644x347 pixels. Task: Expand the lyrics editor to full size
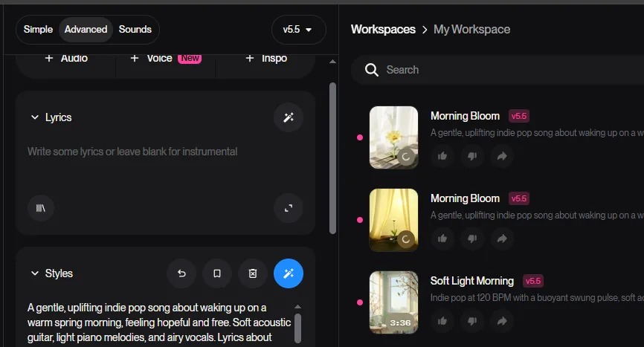point(289,209)
